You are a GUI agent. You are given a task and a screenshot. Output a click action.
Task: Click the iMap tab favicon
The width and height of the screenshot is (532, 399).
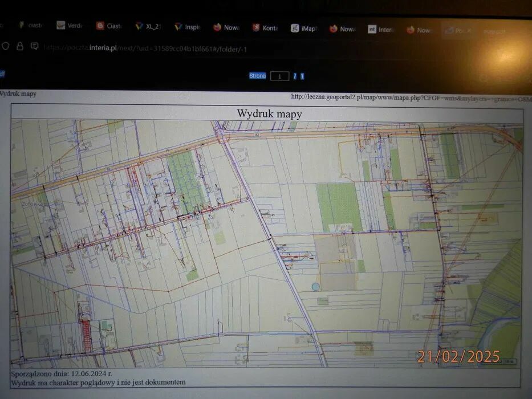pos(295,28)
